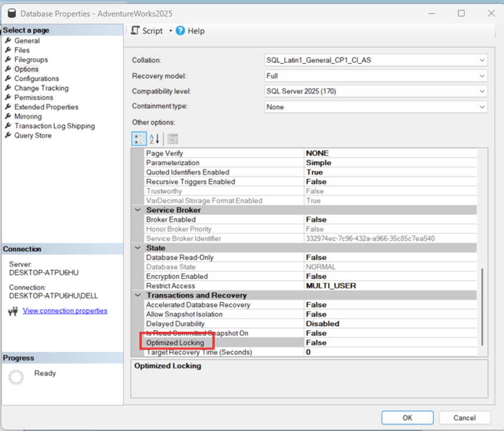Screen dimensions: 504x431
Task: Click the Service Broker Identifier GUID value
Action: (370, 238)
